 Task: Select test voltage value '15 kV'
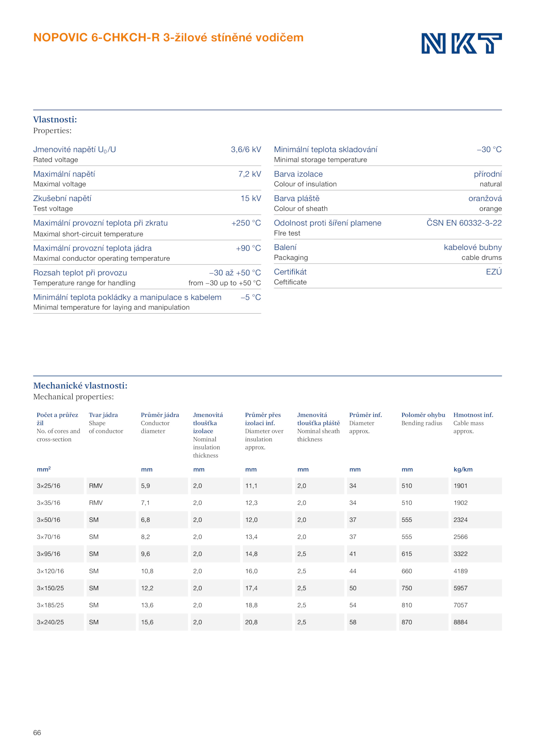[x=251, y=198]
